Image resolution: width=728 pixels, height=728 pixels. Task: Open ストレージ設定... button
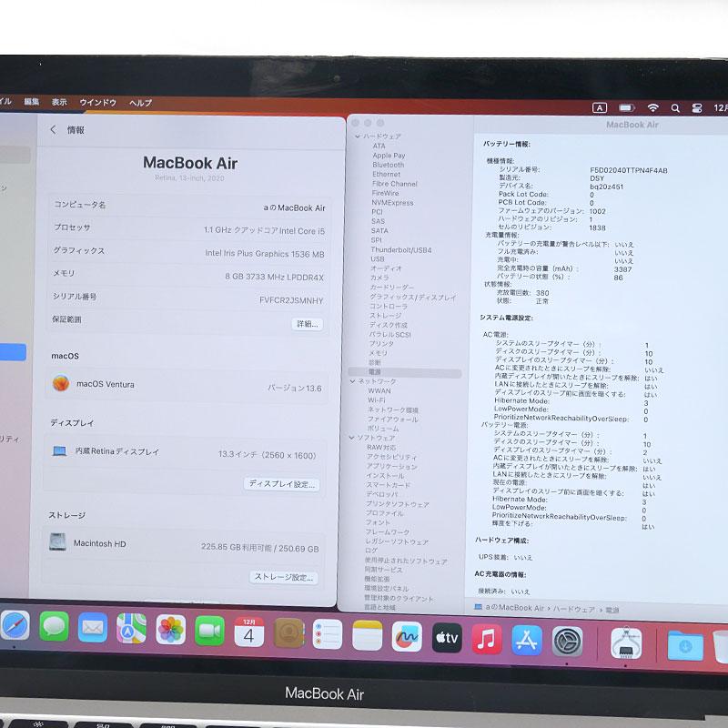[284, 577]
